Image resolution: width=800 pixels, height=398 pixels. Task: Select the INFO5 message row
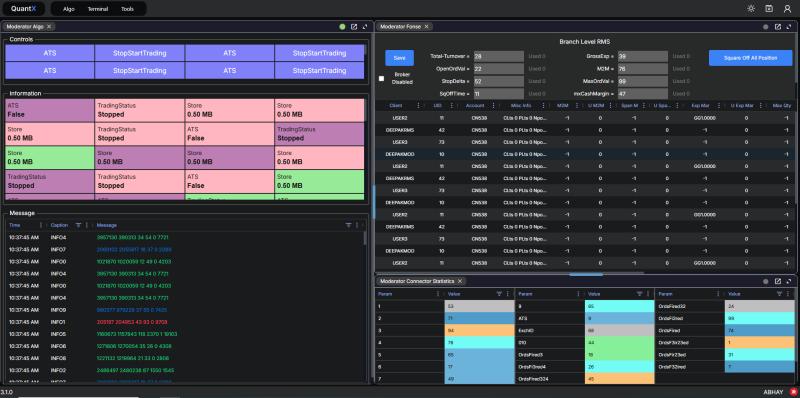click(185, 334)
